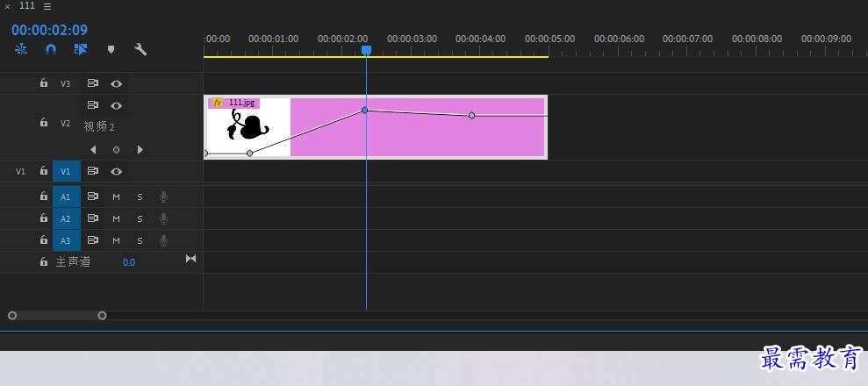
Task: Go to next keyframe on V2
Action: click(140, 149)
